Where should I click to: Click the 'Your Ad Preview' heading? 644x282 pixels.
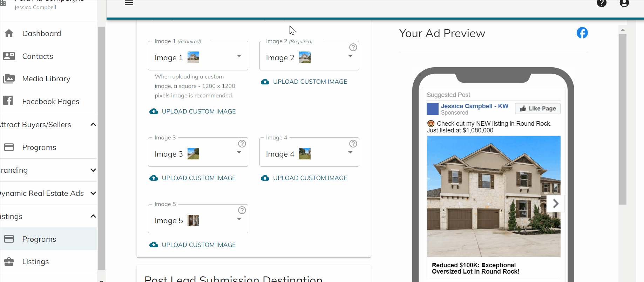tap(442, 33)
